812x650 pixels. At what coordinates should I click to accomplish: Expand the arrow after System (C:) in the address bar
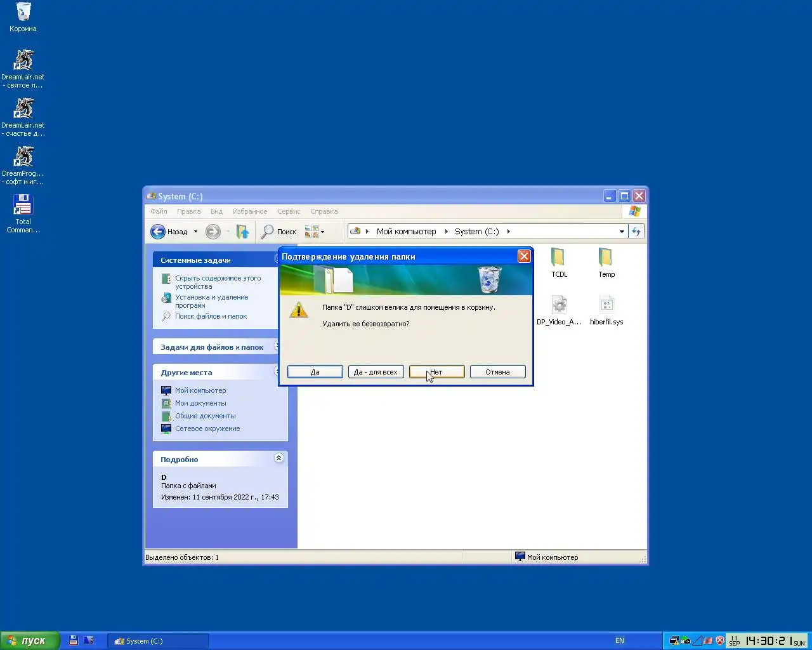(x=508, y=231)
